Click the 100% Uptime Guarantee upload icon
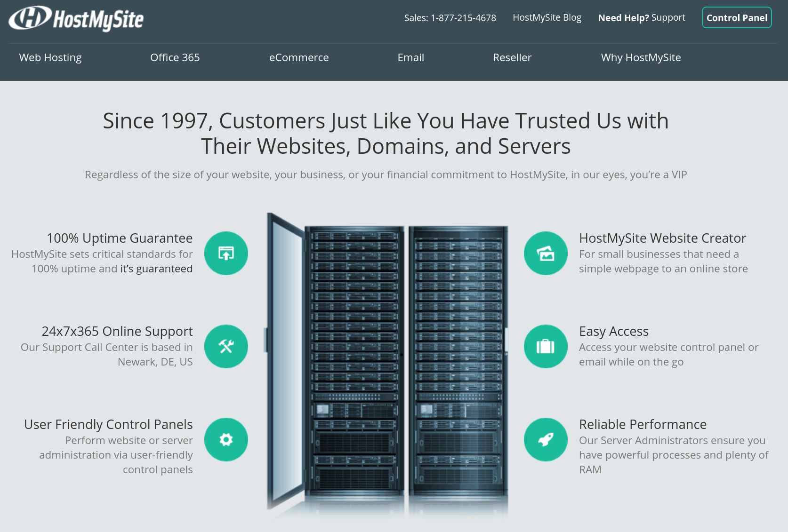The image size is (788, 532). pyautogui.click(x=226, y=253)
